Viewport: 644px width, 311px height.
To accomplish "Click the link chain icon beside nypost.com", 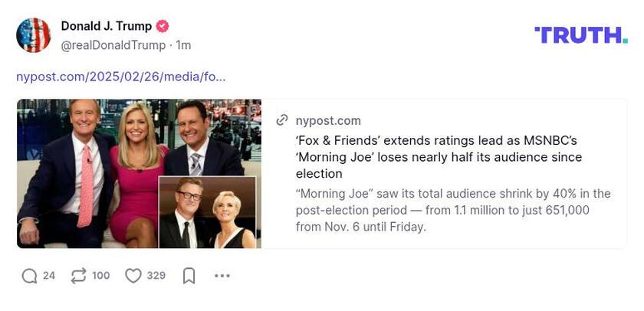I will tap(282, 120).
